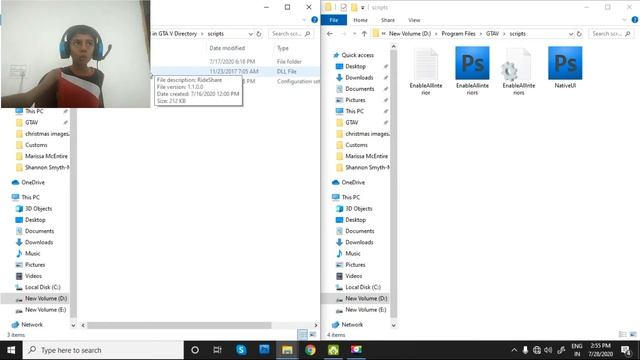
Task: Refresh the right window's scripts folder
Action: [579, 34]
